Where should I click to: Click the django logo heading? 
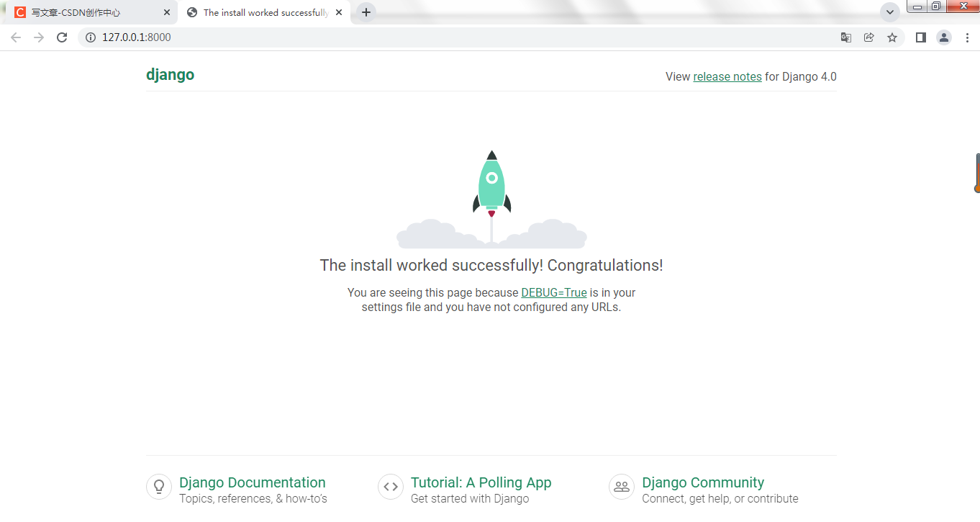pos(170,75)
